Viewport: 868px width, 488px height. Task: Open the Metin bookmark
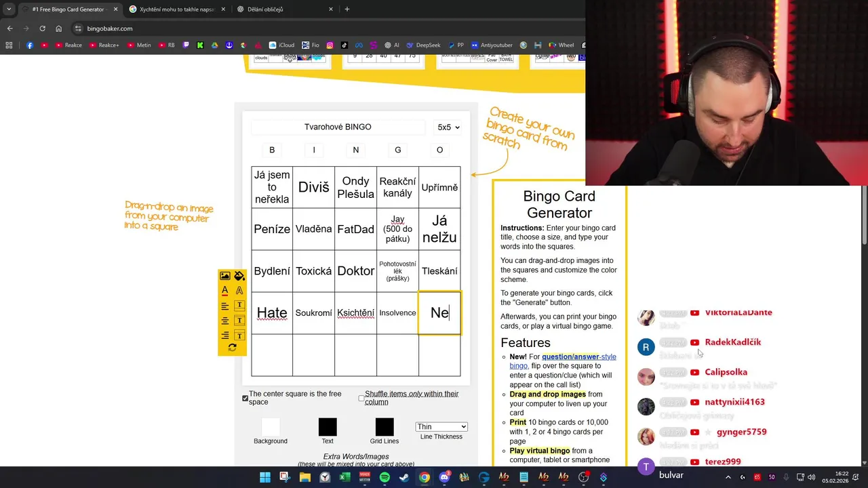coord(138,45)
